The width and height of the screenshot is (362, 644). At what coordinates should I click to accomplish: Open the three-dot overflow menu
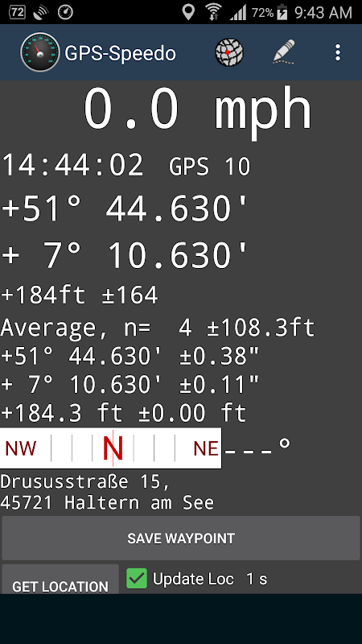pyautogui.click(x=338, y=52)
